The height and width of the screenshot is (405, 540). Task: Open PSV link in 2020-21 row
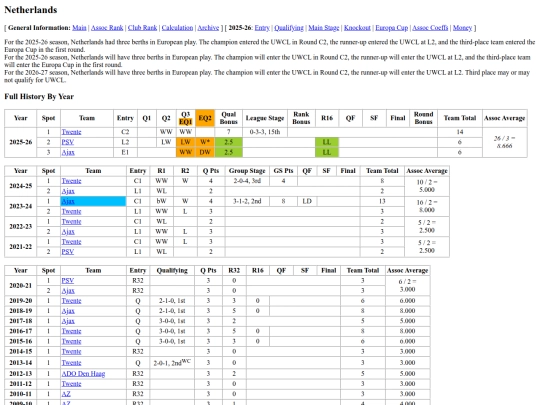click(68, 281)
